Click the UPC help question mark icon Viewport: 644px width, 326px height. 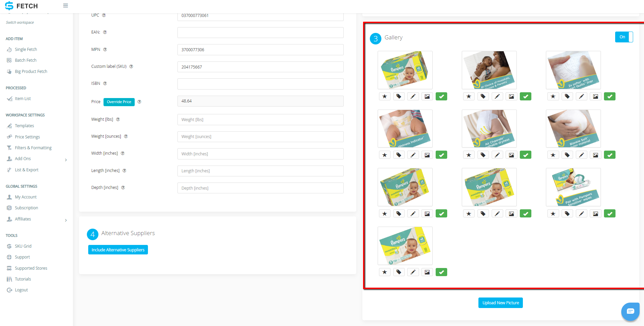pos(104,15)
